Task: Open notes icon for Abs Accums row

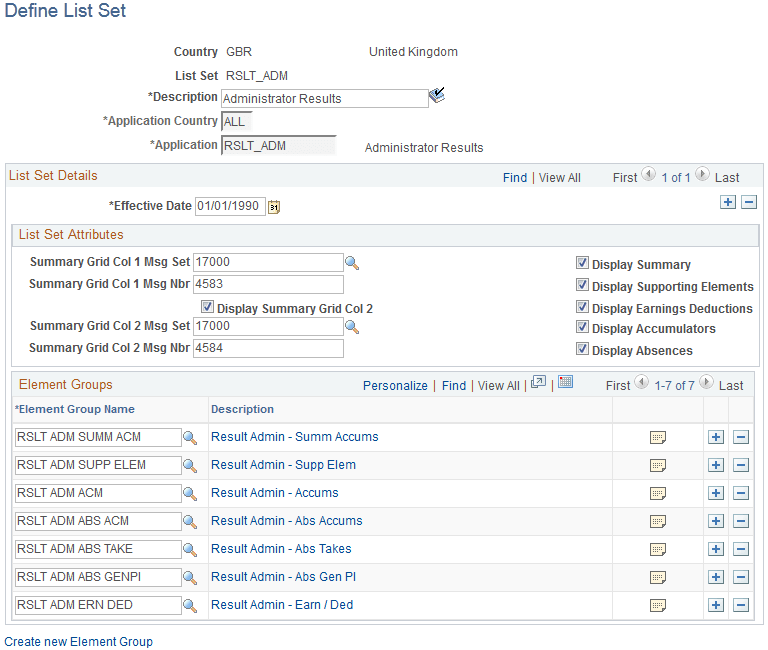Action: [658, 522]
